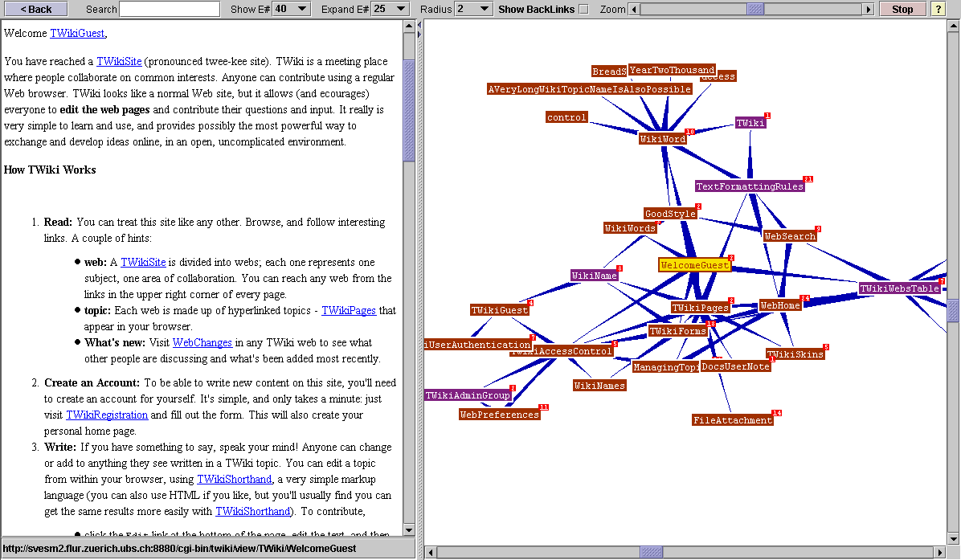Click the Zoom slider right arrow

point(868,10)
